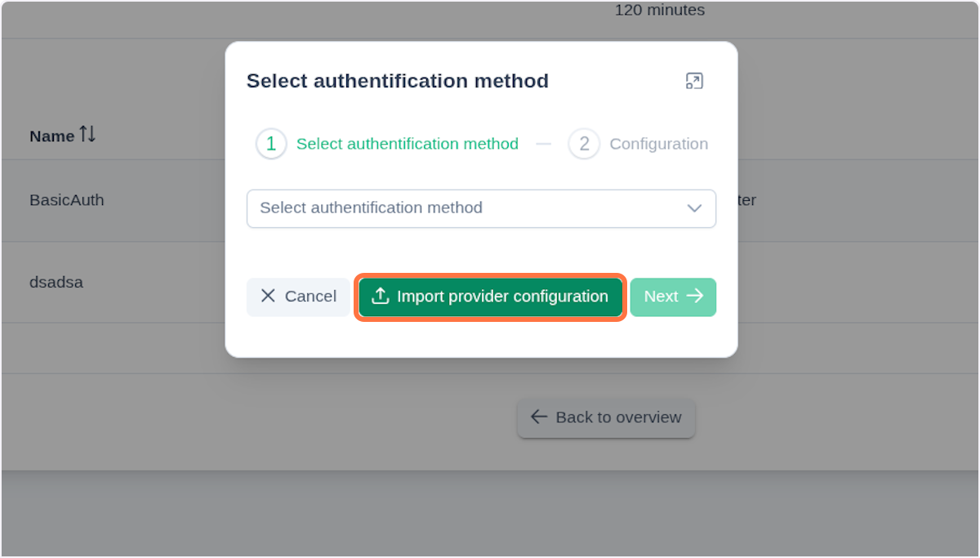This screenshot has height=558, width=980.
Task: Open the Select authentification method dropdown
Action: 481,208
